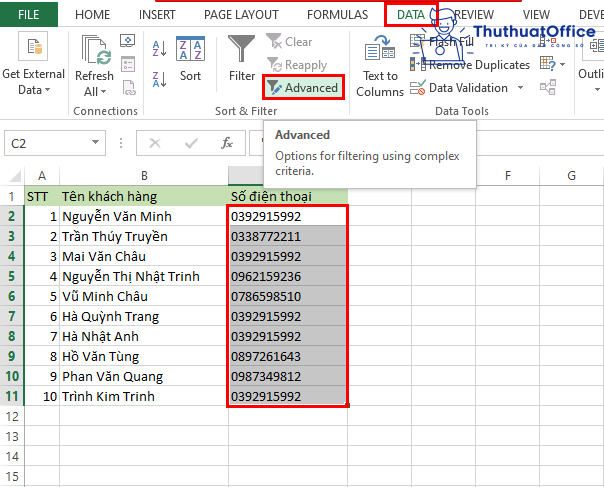The image size is (604, 487).
Task: Select cell 'Trình Kim Trinh'
Action: click(x=144, y=397)
